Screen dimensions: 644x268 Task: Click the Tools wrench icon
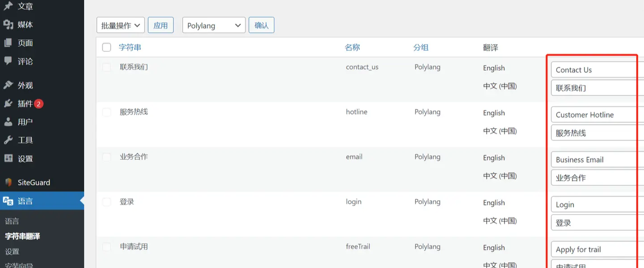8,140
